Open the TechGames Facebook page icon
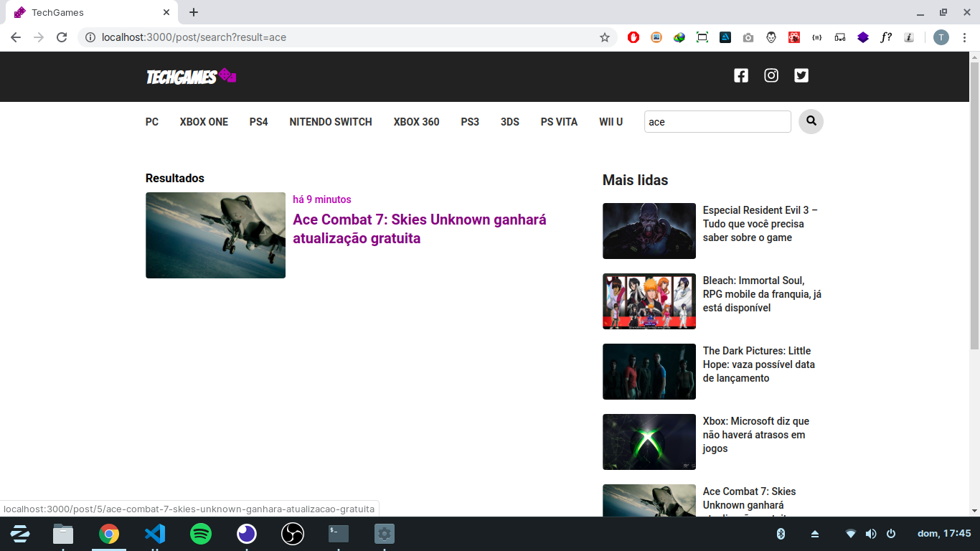The width and height of the screenshot is (980, 551). [741, 75]
